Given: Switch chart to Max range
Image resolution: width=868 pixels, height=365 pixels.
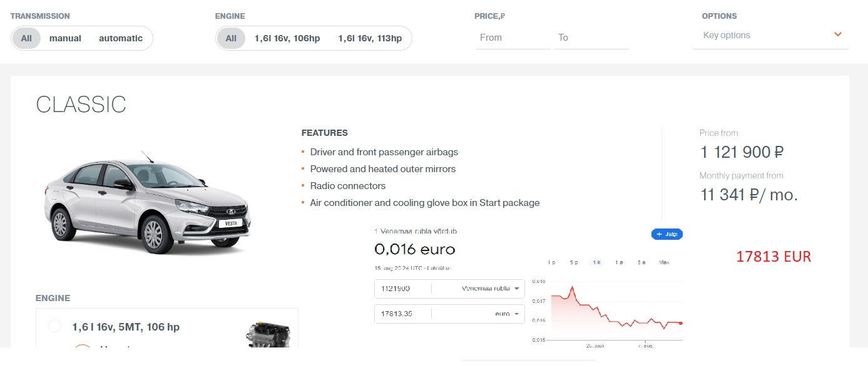Looking at the screenshot, I should click(x=664, y=262).
